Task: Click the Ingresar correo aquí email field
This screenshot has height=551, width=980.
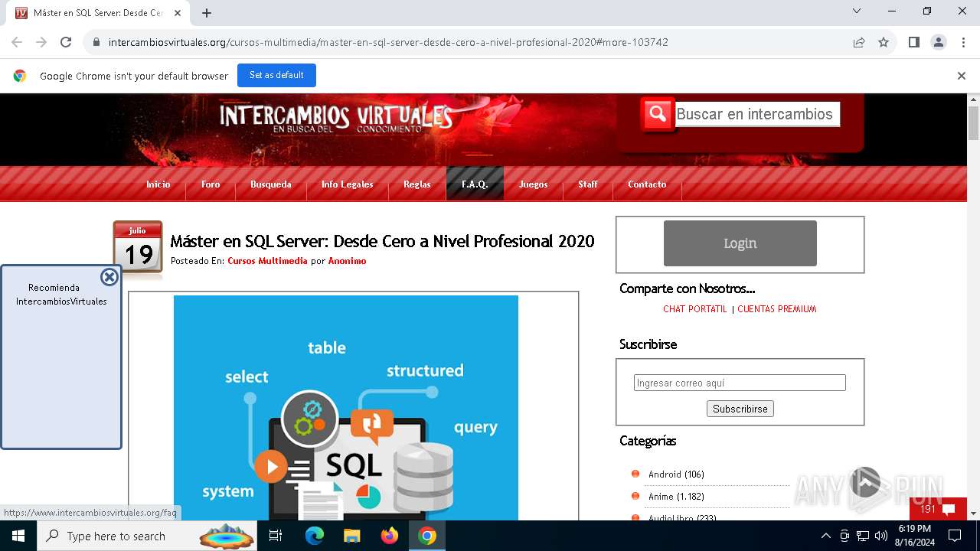Action: tap(740, 383)
